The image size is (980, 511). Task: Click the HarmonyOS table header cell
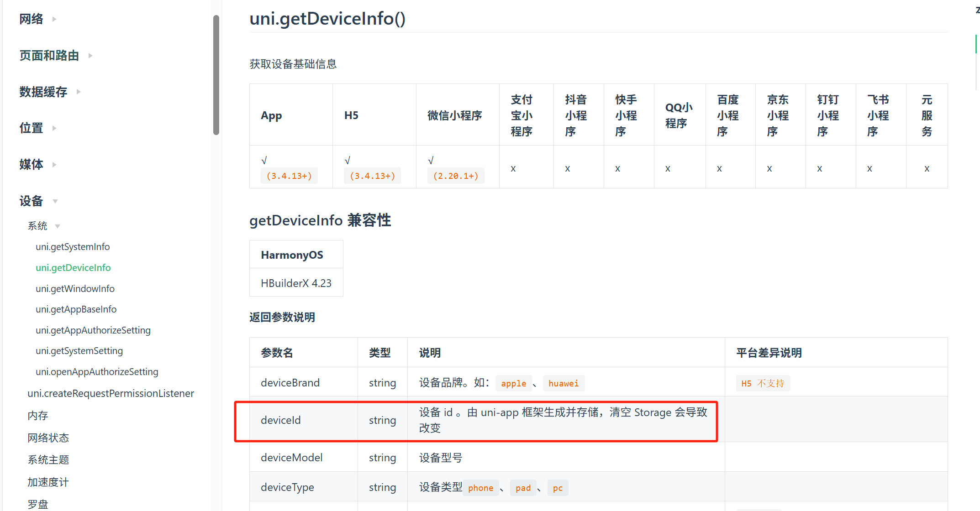[x=296, y=255]
